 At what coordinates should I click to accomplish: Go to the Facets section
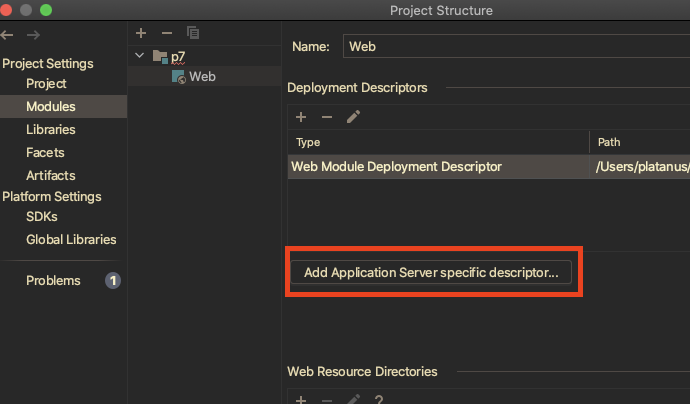coord(45,153)
